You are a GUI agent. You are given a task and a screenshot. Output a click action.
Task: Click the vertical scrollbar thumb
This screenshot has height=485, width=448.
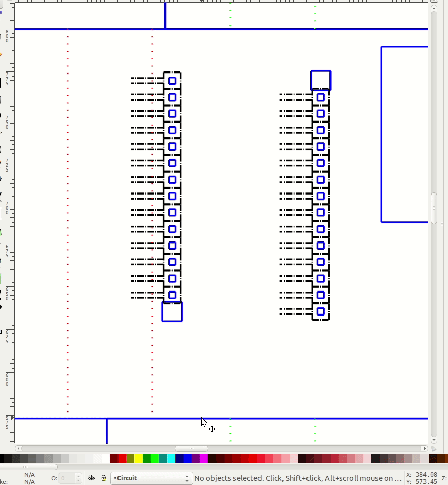click(x=434, y=208)
